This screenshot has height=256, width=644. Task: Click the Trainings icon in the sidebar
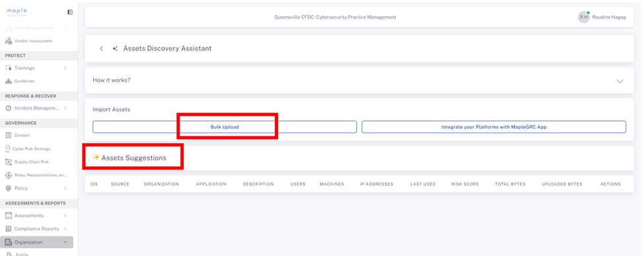point(8,68)
